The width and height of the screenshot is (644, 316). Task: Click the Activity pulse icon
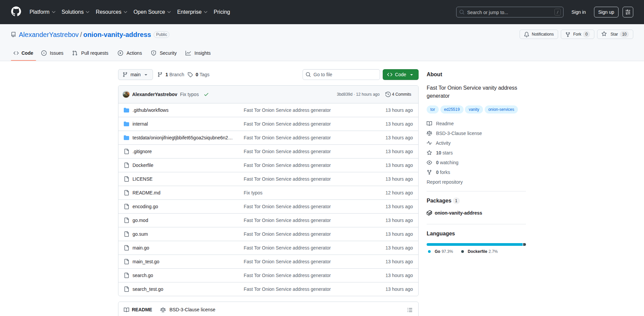click(429, 143)
